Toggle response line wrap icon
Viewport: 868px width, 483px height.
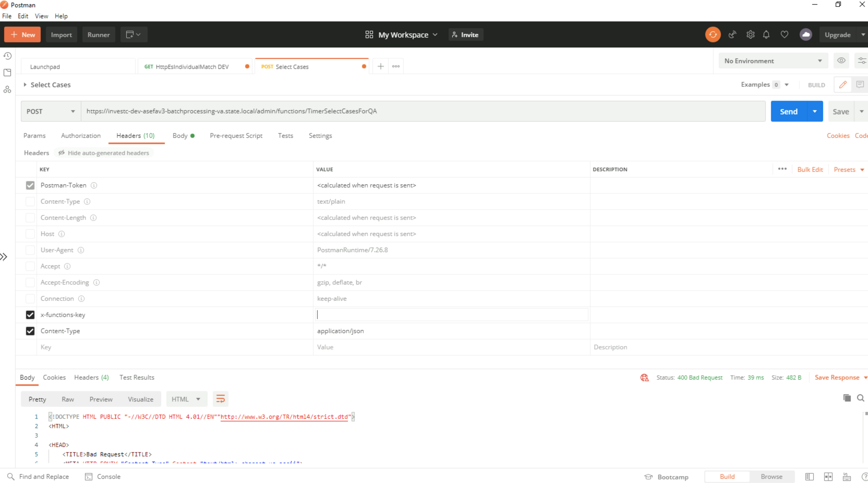click(x=220, y=399)
